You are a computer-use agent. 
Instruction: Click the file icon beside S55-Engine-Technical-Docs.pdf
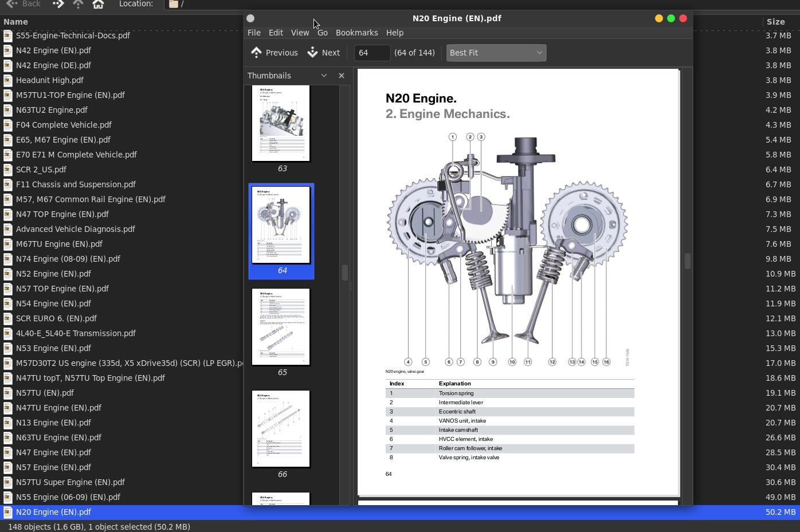click(x=8, y=36)
